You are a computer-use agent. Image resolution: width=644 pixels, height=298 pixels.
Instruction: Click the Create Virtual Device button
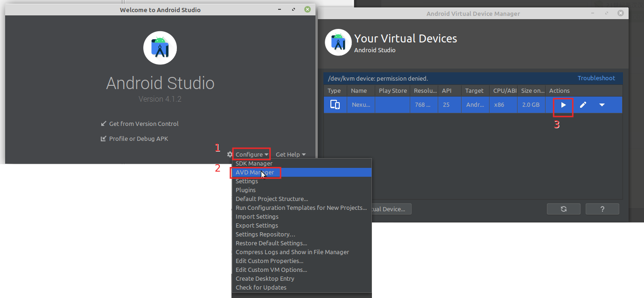click(x=392, y=209)
